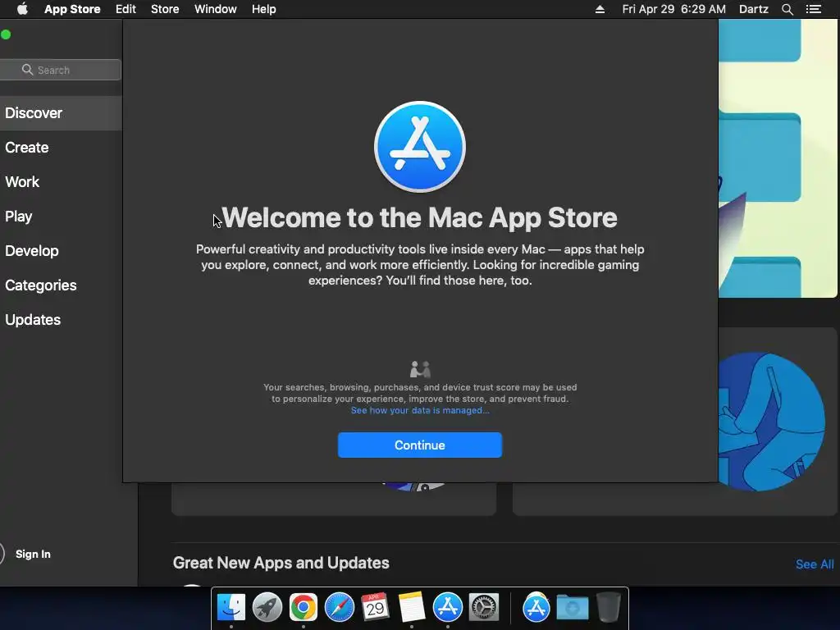
Task: Go to Updates in the sidebar
Action: pos(33,320)
